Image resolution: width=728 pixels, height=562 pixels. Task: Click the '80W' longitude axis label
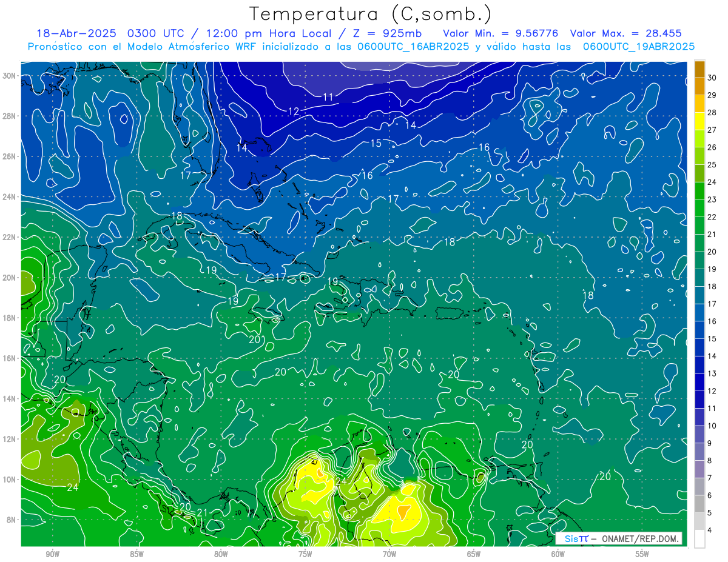click(x=221, y=554)
